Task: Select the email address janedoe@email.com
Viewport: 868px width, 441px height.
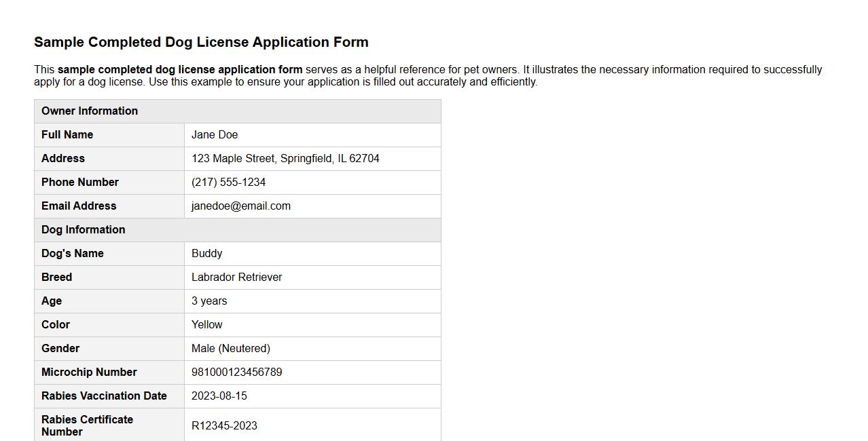Action: (241, 206)
